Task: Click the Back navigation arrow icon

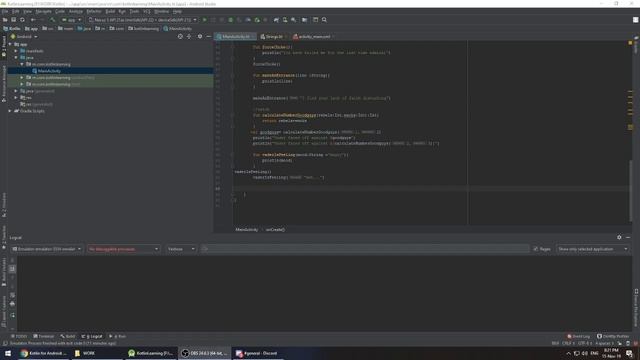Action: tap(33, 20)
